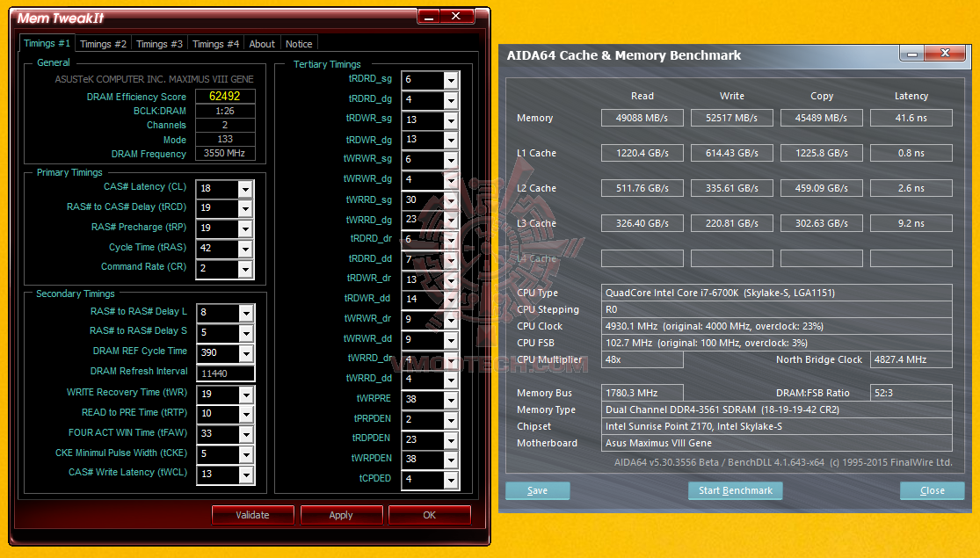980x558 pixels.
Task: Open the RAS# to RAS# Delay S dropdown
Action: click(x=246, y=332)
